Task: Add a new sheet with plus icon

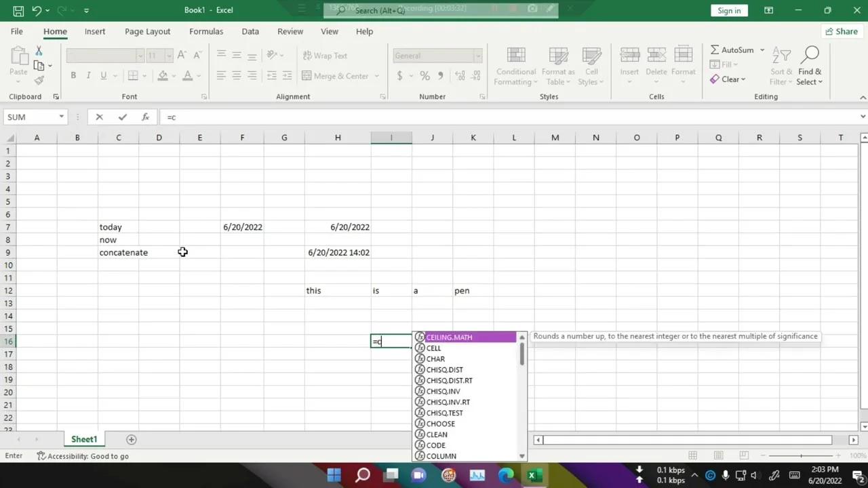Action: [x=132, y=439]
